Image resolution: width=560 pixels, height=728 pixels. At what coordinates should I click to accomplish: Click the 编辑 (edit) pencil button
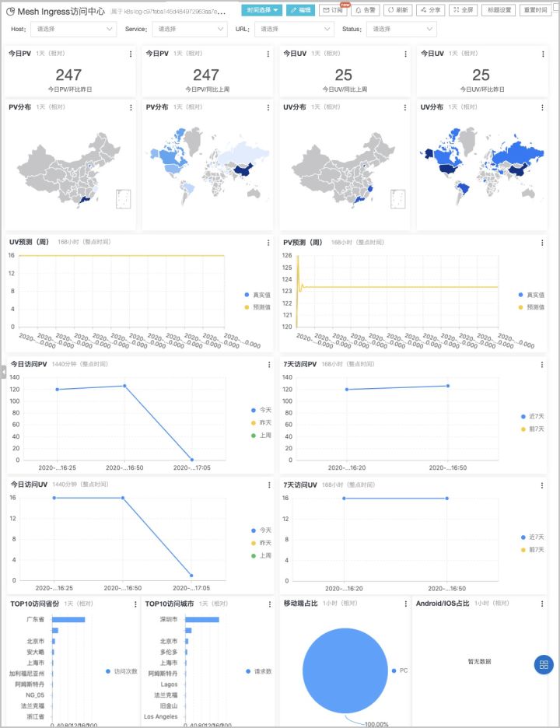pos(300,10)
